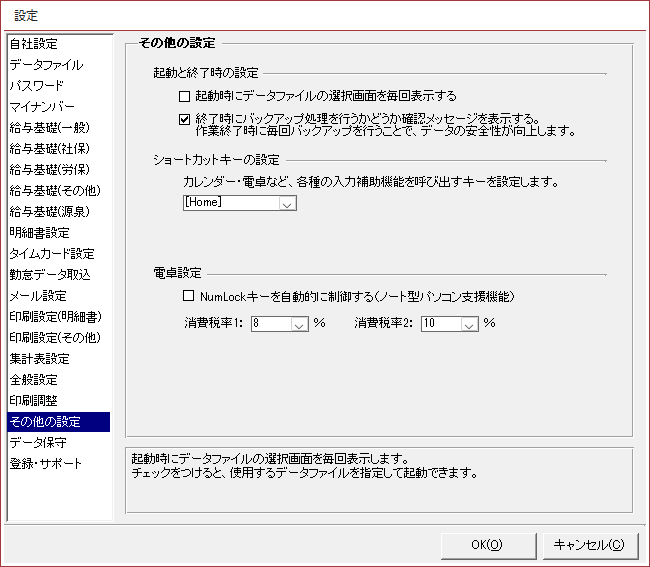Open the [Home] shortcut key dropdown
The height and width of the screenshot is (567, 650).
click(x=288, y=203)
